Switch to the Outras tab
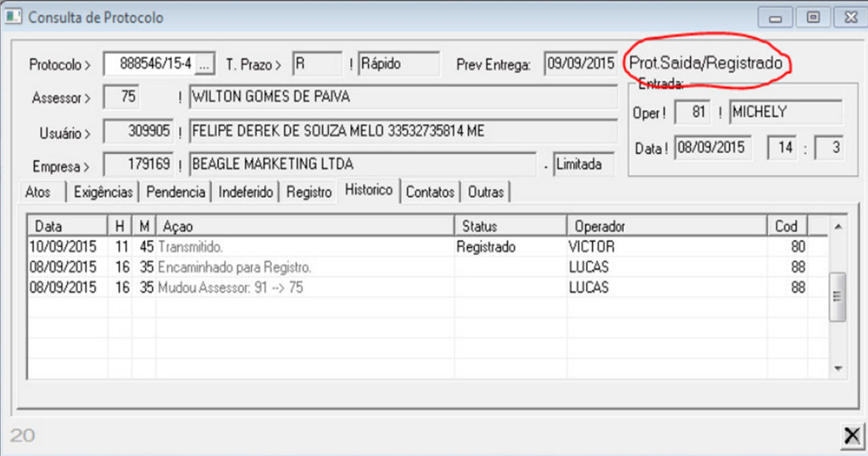Viewport: 868px width, 456px height. (486, 192)
